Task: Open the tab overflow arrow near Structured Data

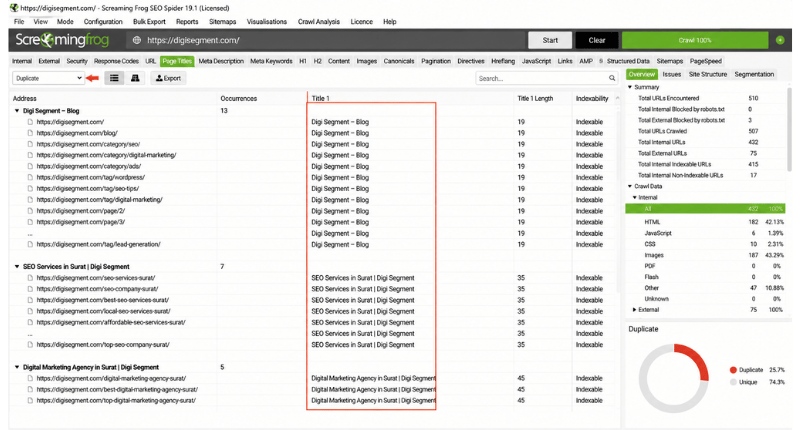Action: click(x=601, y=61)
